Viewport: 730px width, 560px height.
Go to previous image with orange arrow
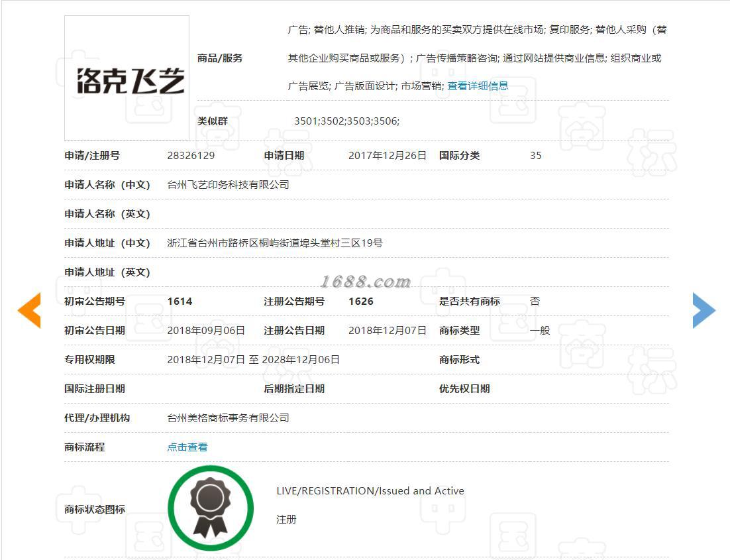[29, 310]
